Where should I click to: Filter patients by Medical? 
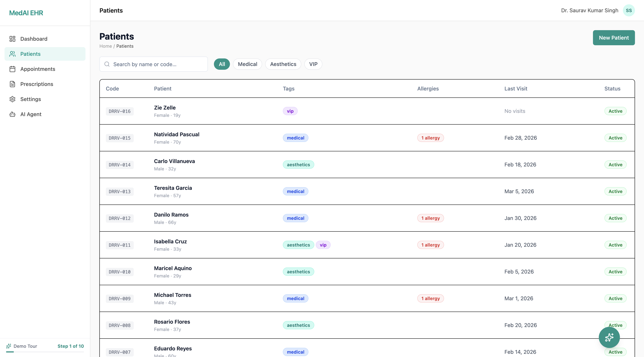pyautogui.click(x=247, y=64)
